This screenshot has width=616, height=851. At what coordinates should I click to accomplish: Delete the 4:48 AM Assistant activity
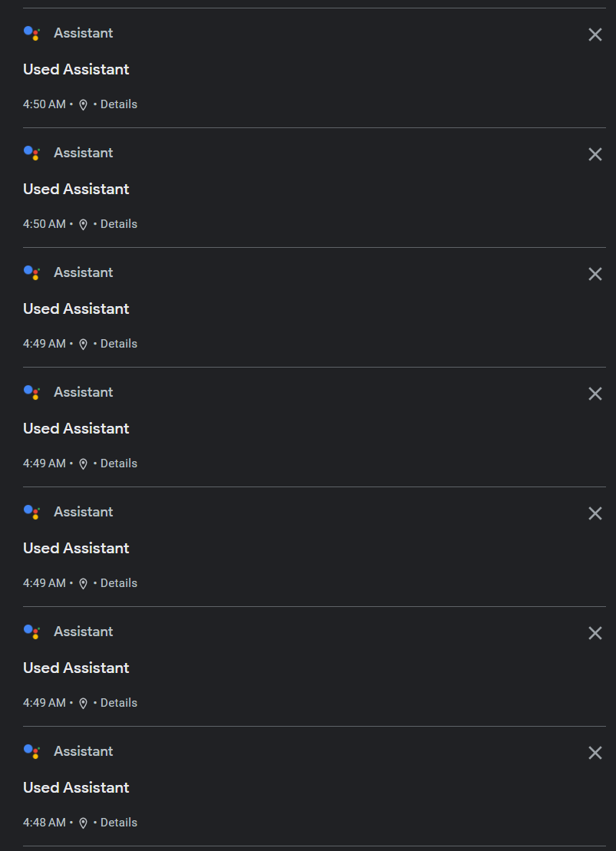(595, 753)
